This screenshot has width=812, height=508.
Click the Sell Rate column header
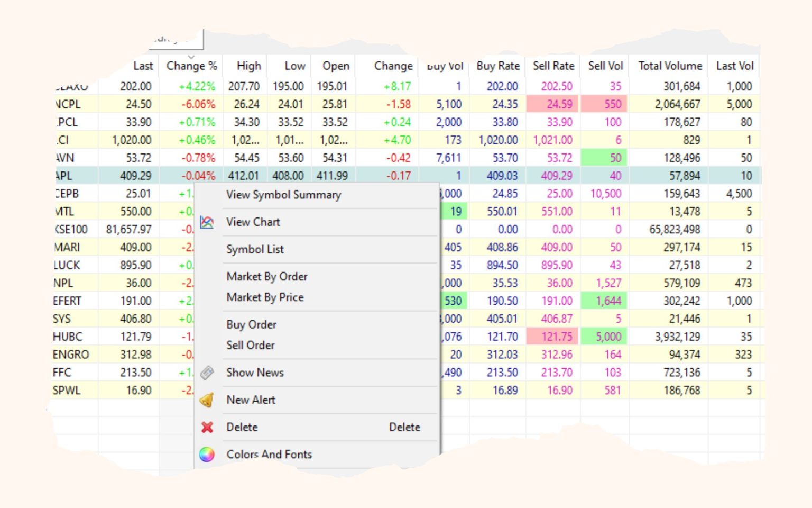(x=552, y=66)
